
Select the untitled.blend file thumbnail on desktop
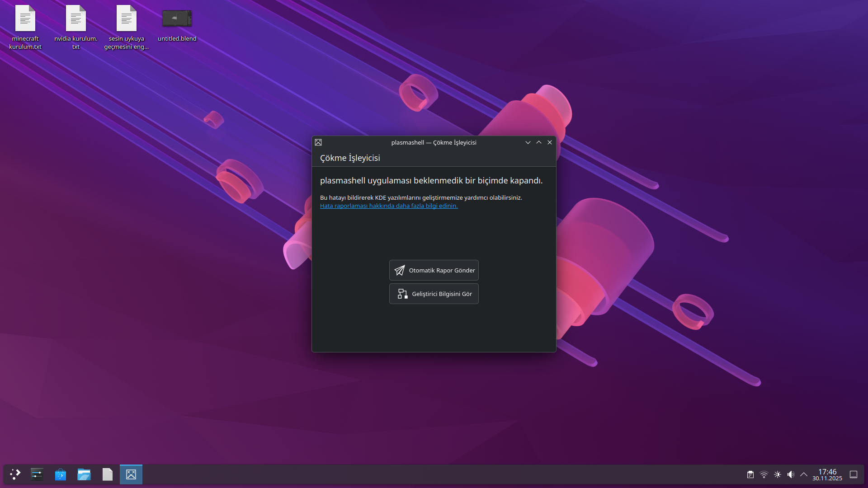[x=177, y=19]
